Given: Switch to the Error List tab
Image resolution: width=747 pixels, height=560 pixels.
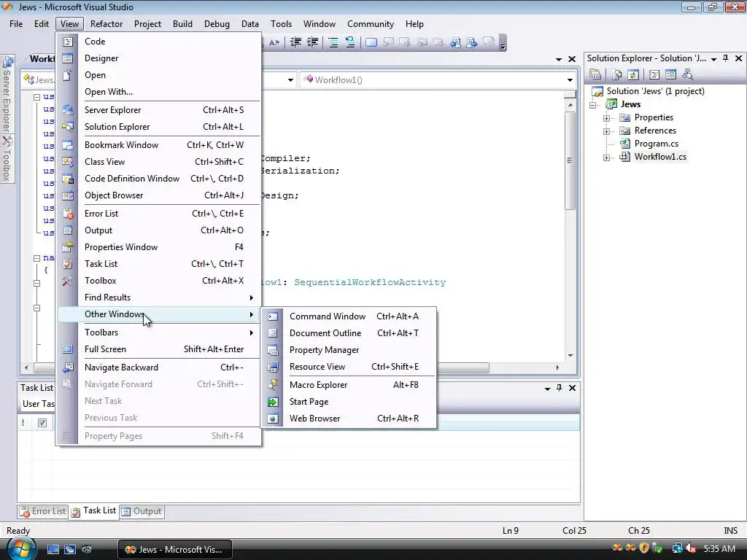Looking at the screenshot, I should (x=43, y=511).
